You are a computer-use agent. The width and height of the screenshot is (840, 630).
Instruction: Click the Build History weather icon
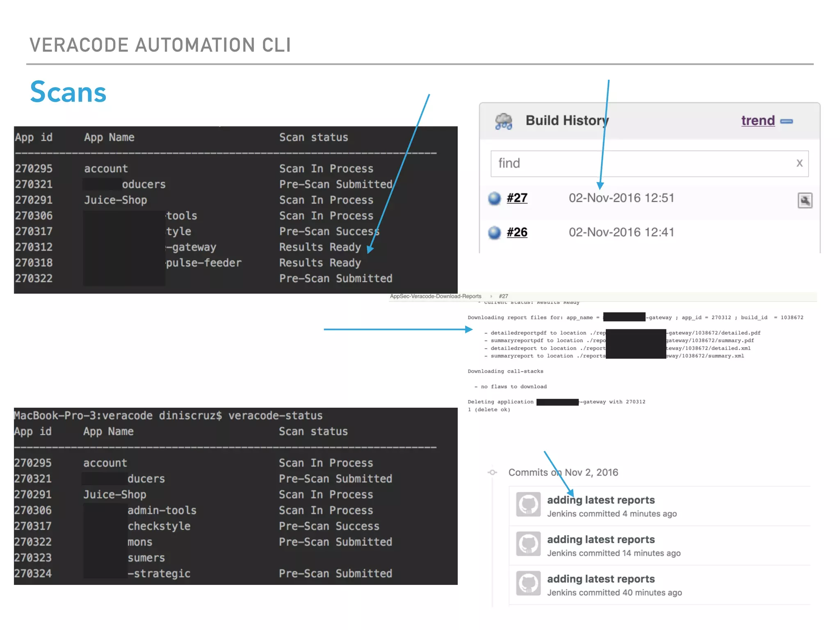click(503, 121)
